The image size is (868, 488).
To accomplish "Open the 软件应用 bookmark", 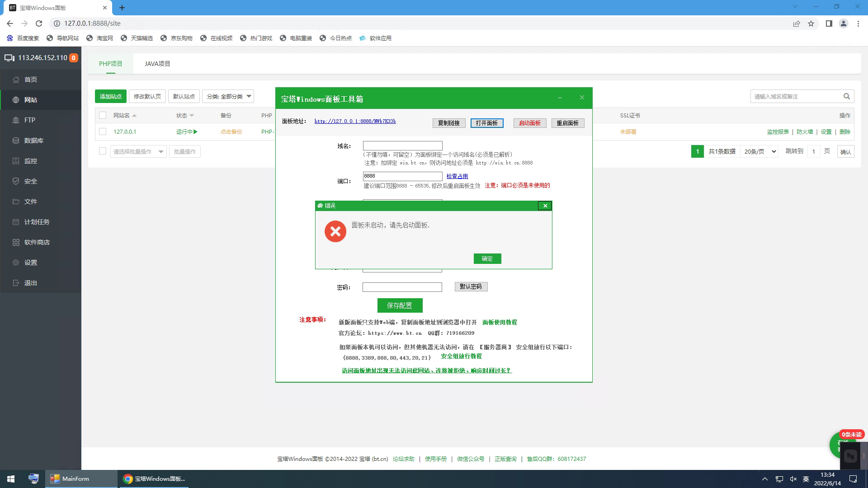I will [375, 38].
